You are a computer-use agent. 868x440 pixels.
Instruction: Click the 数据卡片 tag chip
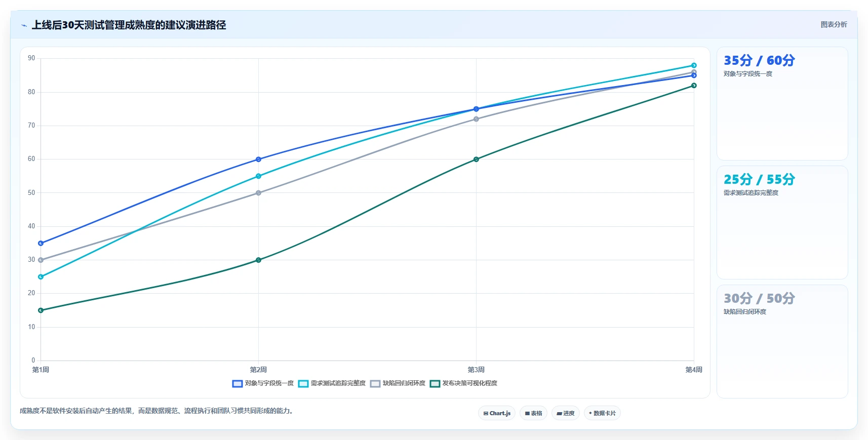(602, 413)
